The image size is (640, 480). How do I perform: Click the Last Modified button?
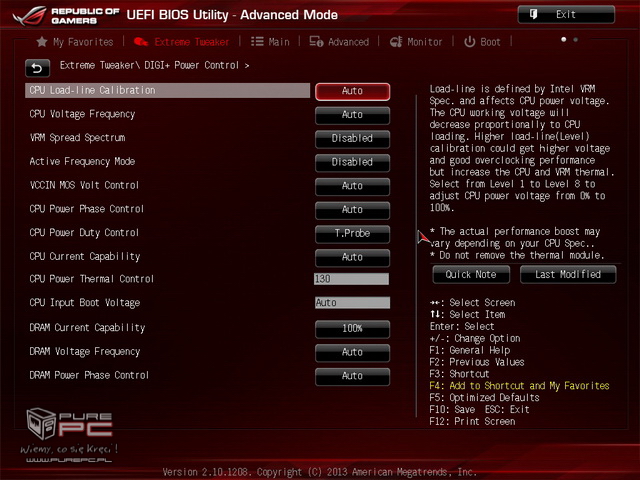tap(568, 274)
